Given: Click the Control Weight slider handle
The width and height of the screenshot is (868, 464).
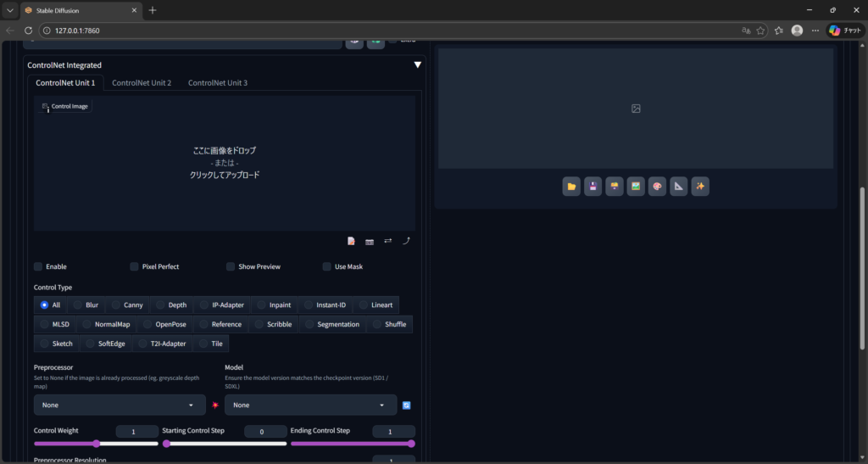Looking at the screenshot, I should tap(97, 444).
